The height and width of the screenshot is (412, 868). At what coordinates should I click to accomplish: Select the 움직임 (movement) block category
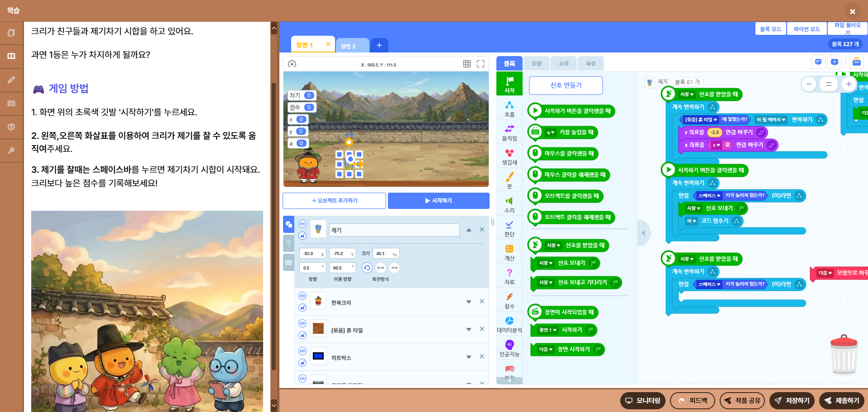point(509,133)
